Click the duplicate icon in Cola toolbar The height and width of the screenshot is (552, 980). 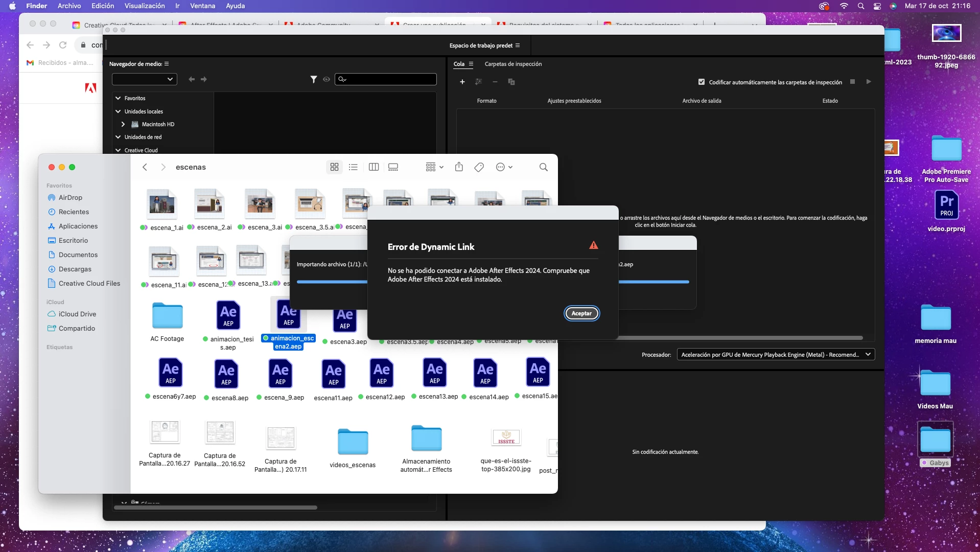click(511, 82)
